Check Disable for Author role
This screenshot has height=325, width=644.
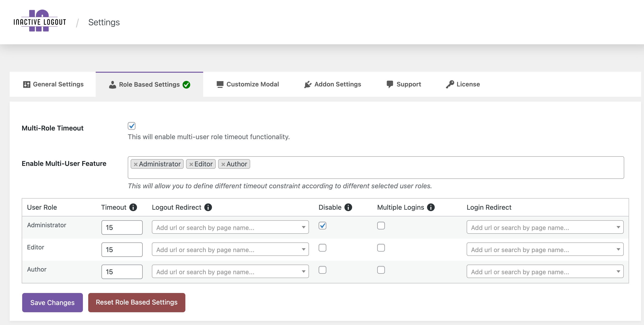point(322,270)
